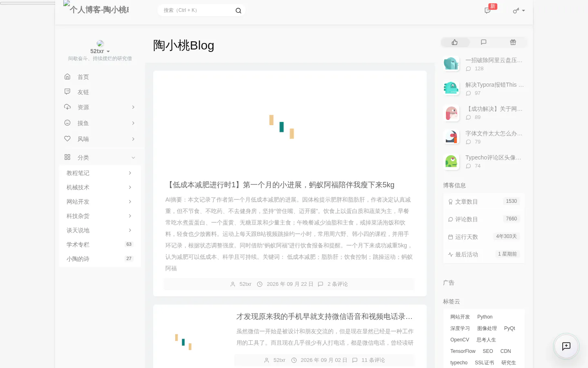588x368 pixels.
Task: Expand the 资源 submenu chevron
Action: [x=133, y=107]
